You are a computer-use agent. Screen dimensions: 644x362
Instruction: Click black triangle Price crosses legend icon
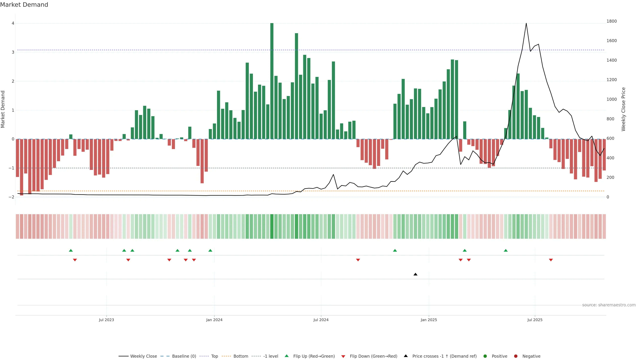tap(406, 356)
